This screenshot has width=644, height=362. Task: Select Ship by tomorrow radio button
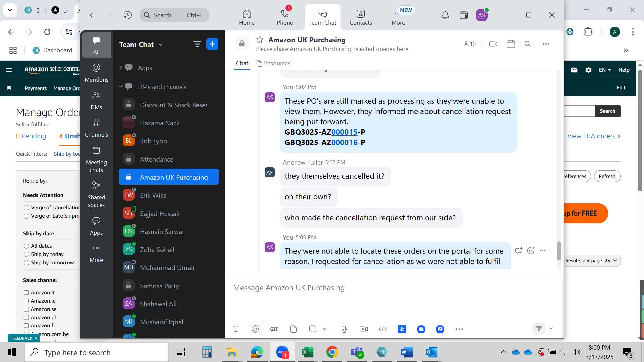pos(26,263)
